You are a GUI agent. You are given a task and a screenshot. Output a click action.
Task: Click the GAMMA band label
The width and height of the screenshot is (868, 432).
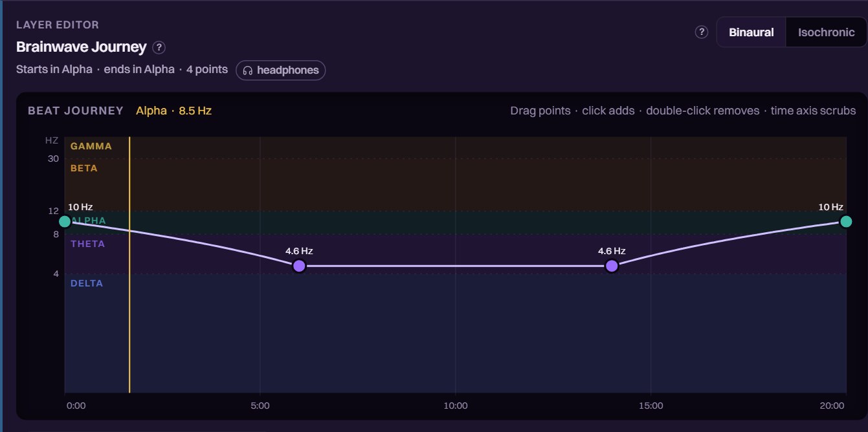click(91, 146)
